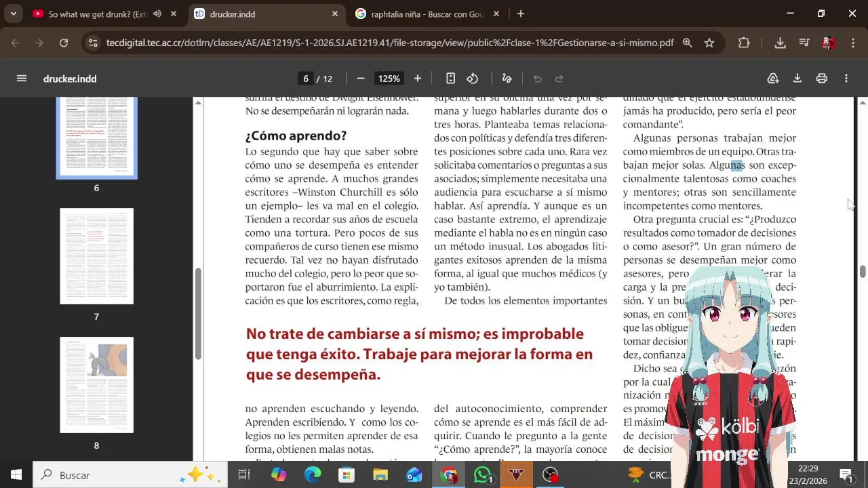Close the YouTube tab
This screenshot has width=868, height=488.
(x=174, y=14)
